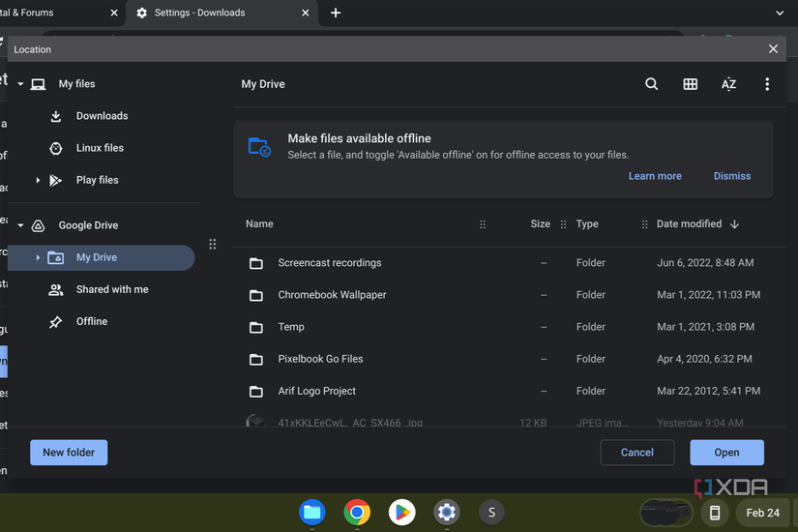
Task: Click the Screencast recordings folder icon
Action: click(x=256, y=263)
